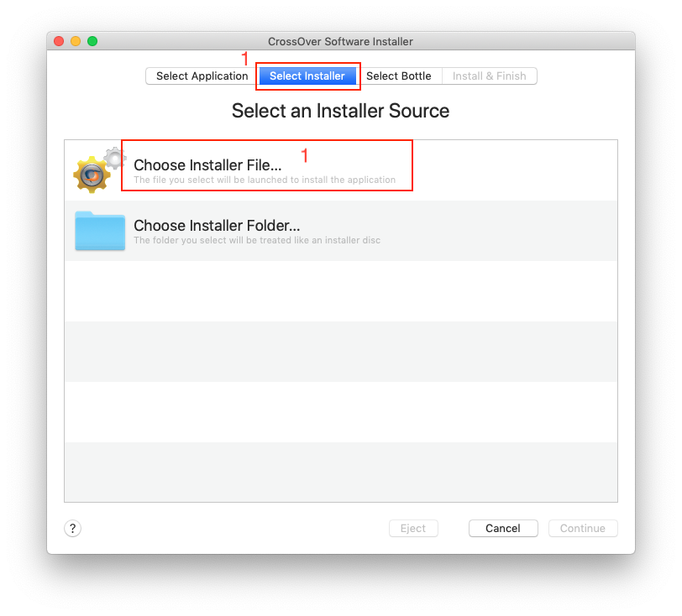
Task: Minimize the installer window with yellow button
Action: pos(76,41)
